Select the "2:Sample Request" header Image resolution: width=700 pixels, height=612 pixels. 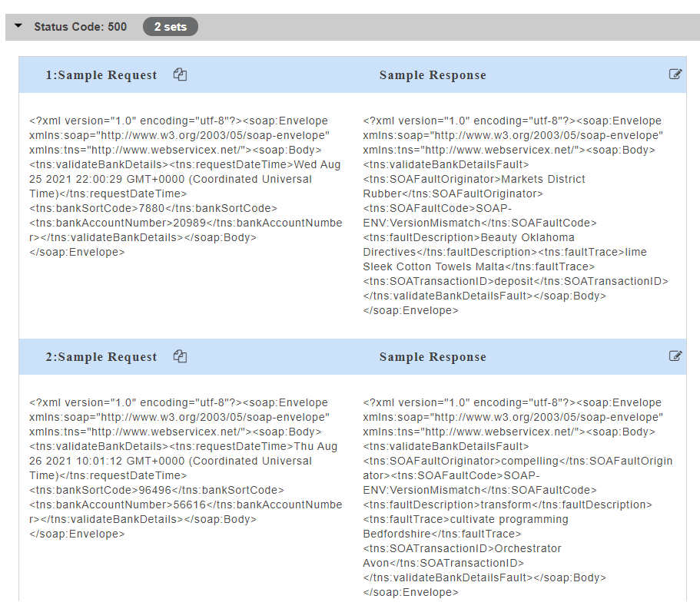[x=101, y=357]
